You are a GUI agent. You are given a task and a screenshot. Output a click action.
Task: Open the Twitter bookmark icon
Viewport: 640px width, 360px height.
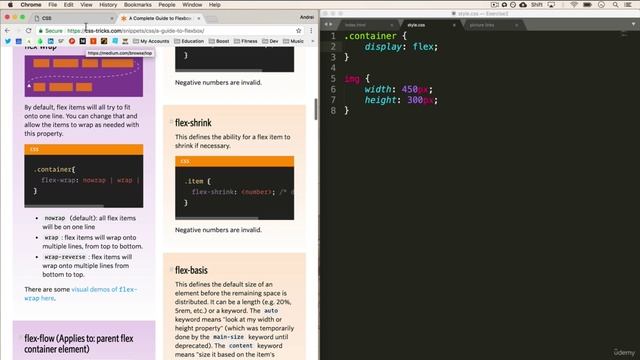click(8, 41)
